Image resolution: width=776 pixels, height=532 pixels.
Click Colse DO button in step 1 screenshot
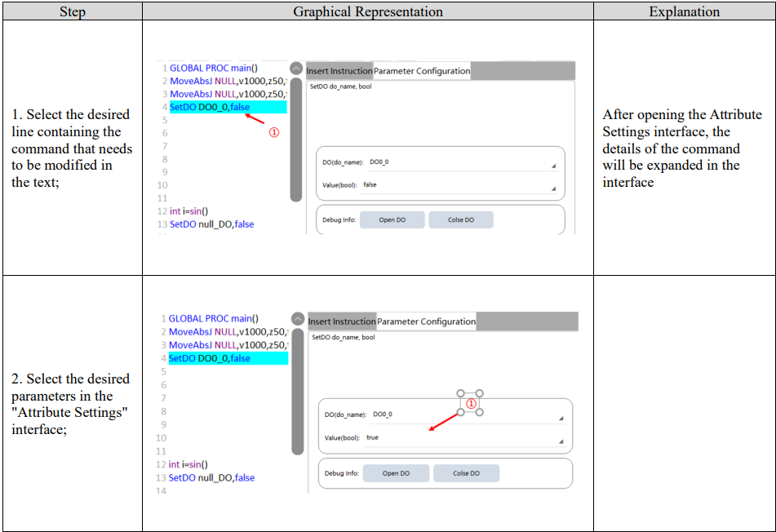(x=461, y=219)
